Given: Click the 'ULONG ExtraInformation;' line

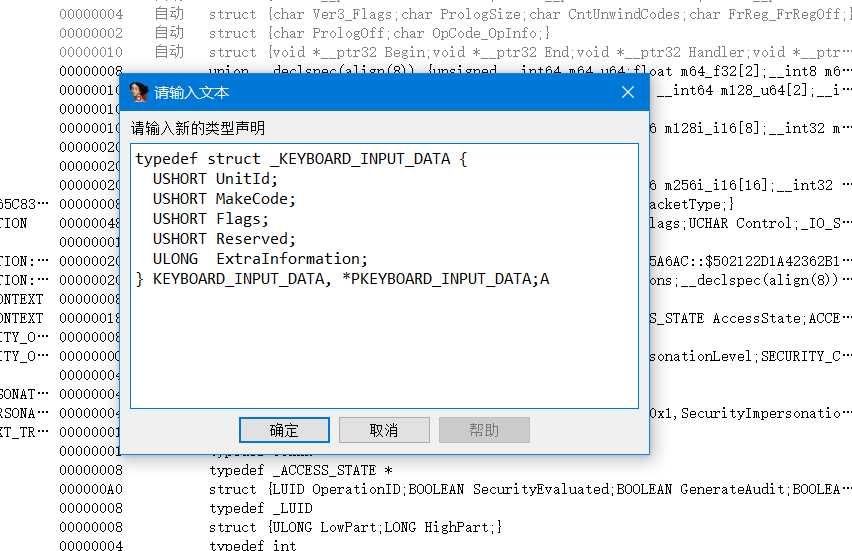Looking at the screenshot, I should click(260, 259).
